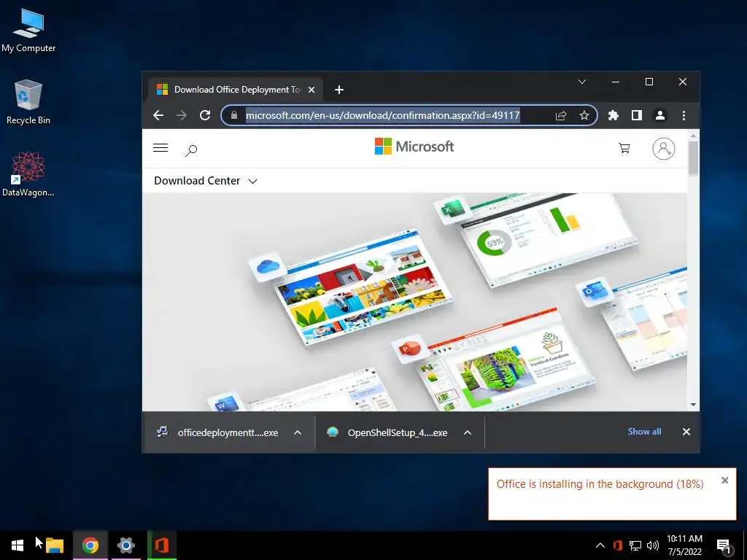Viewport: 747px width, 560px height.
Task: Toggle the Chrome side panel icon
Action: (x=636, y=115)
